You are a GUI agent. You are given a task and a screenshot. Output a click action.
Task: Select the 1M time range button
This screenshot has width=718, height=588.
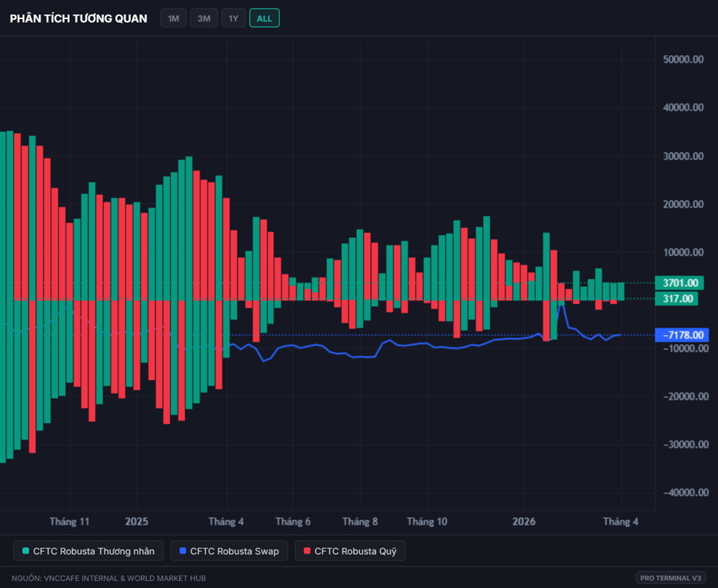point(173,18)
